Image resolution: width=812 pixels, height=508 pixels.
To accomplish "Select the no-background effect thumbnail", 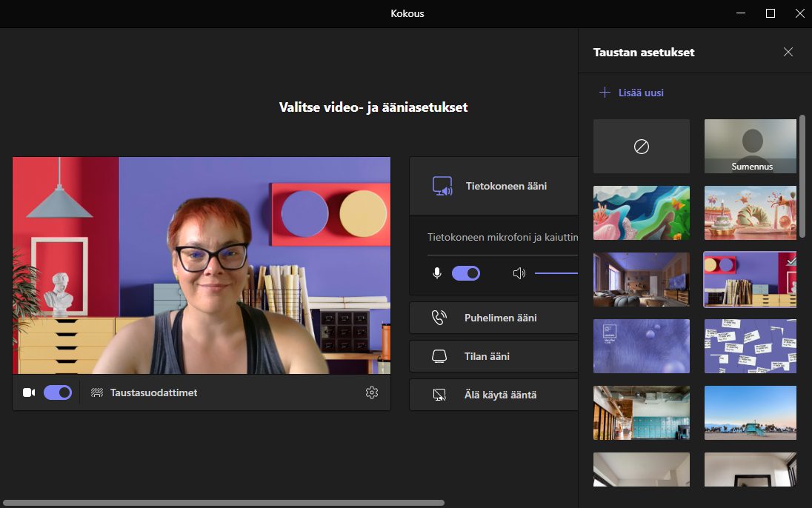I will (x=642, y=147).
